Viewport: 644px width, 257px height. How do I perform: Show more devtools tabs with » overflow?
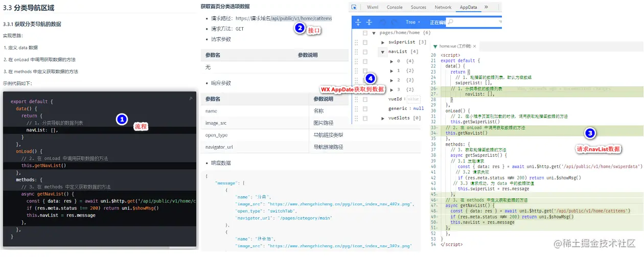[x=486, y=7]
